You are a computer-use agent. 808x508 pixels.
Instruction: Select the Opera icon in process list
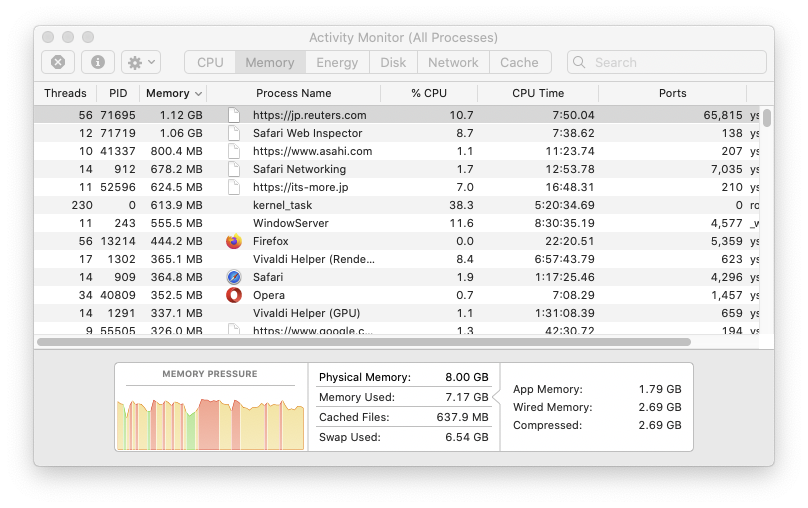pos(234,295)
